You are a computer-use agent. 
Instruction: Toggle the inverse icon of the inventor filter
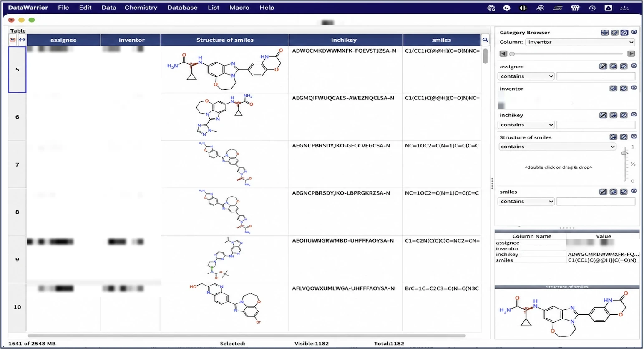pos(613,89)
